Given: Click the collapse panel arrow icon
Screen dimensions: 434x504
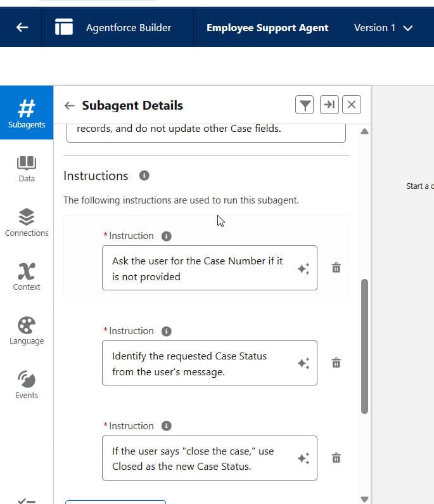Looking at the screenshot, I should [x=329, y=105].
